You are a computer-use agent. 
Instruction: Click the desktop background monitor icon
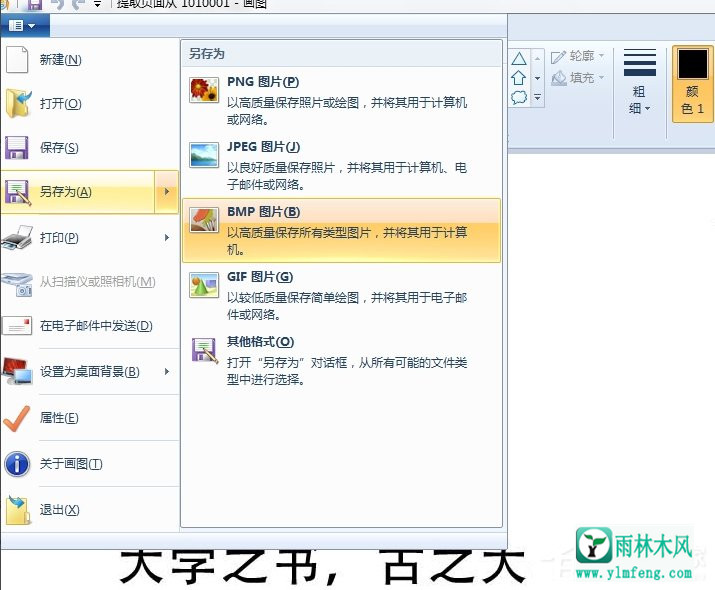17,371
